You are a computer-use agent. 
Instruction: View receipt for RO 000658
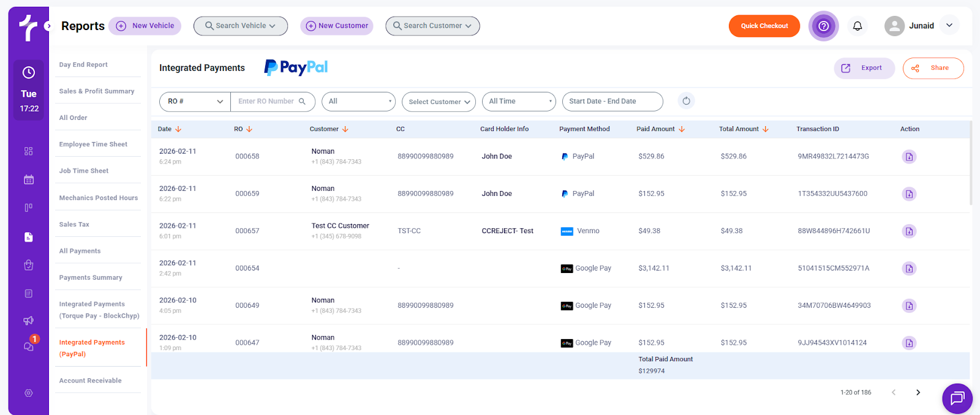coord(909,157)
